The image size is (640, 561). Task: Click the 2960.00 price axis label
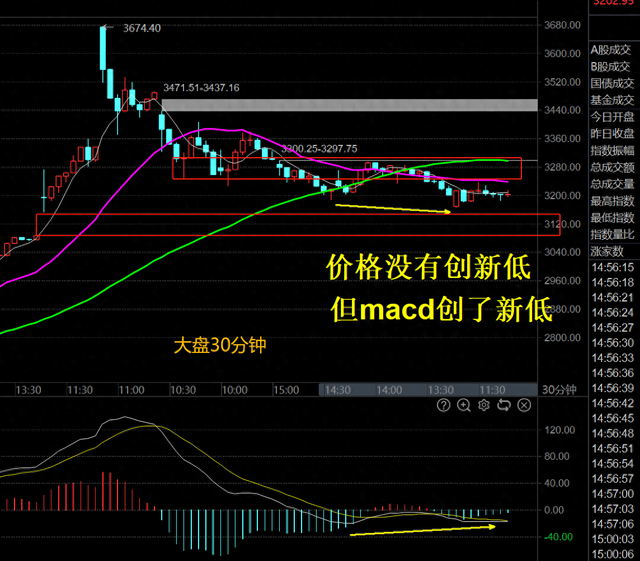click(562, 281)
